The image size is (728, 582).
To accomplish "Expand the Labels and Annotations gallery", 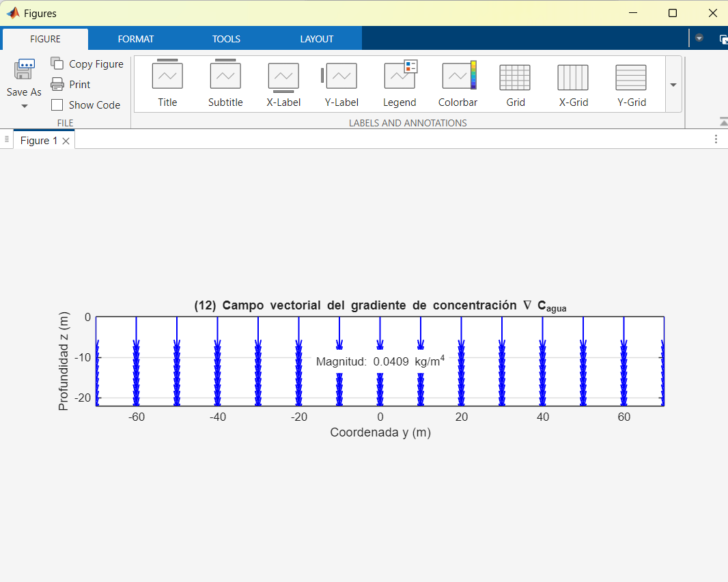I will tap(673, 85).
